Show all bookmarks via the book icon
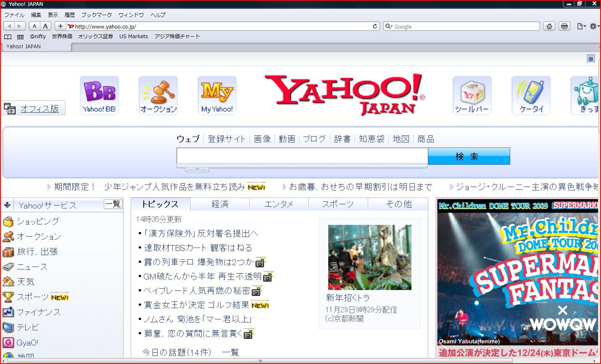 pyautogui.click(x=8, y=37)
